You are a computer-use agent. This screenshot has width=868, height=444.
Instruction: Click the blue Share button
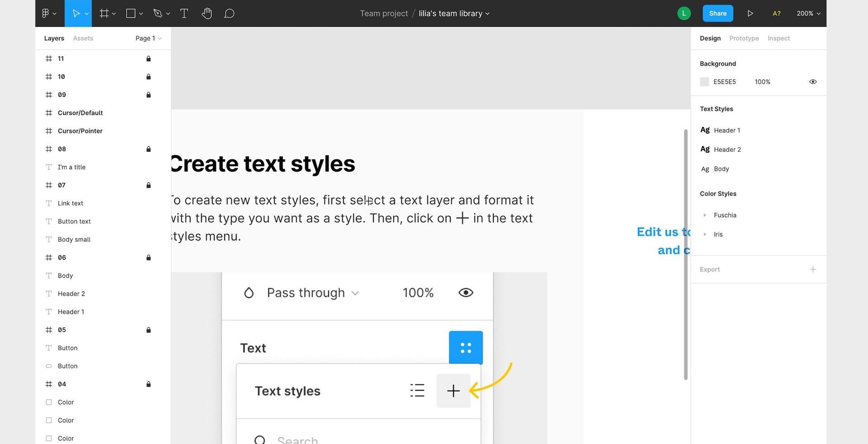click(718, 14)
